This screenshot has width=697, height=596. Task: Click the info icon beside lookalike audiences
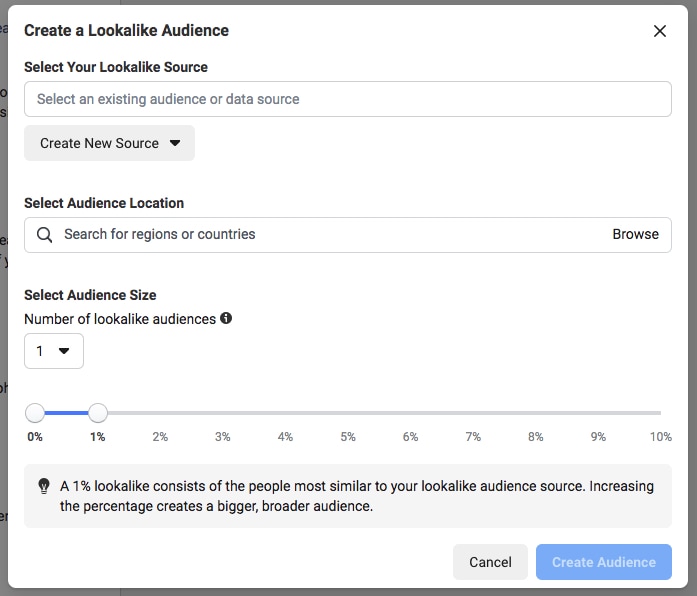226,319
